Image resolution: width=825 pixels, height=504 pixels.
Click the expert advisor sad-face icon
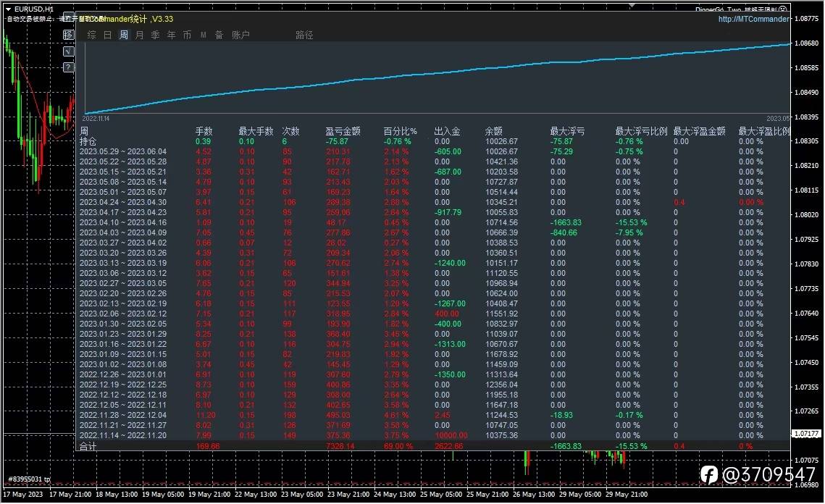(782, 9)
